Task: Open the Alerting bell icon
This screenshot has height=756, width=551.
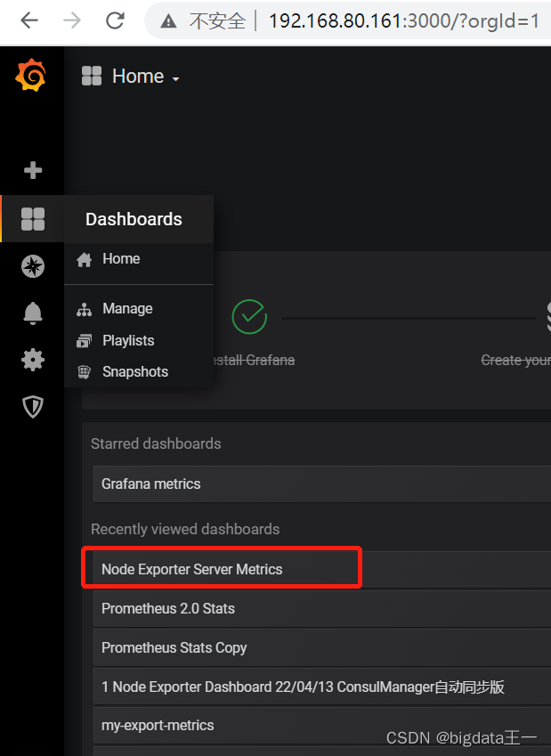Action: pos(33,313)
